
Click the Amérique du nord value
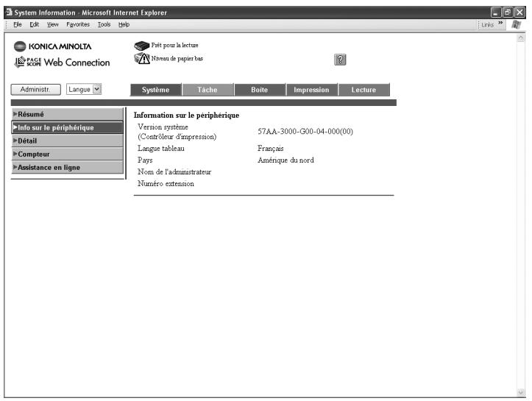click(285, 160)
